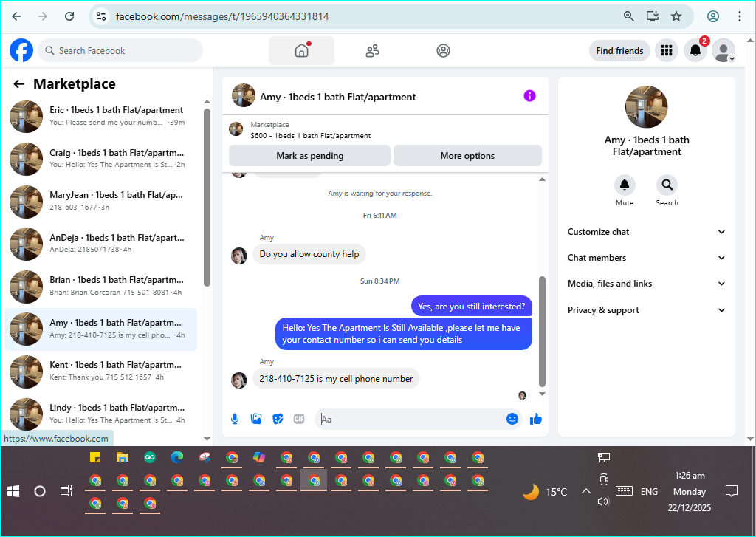Open the volume speaker tray icon
The height and width of the screenshot is (537, 756).
coord(603,502)
